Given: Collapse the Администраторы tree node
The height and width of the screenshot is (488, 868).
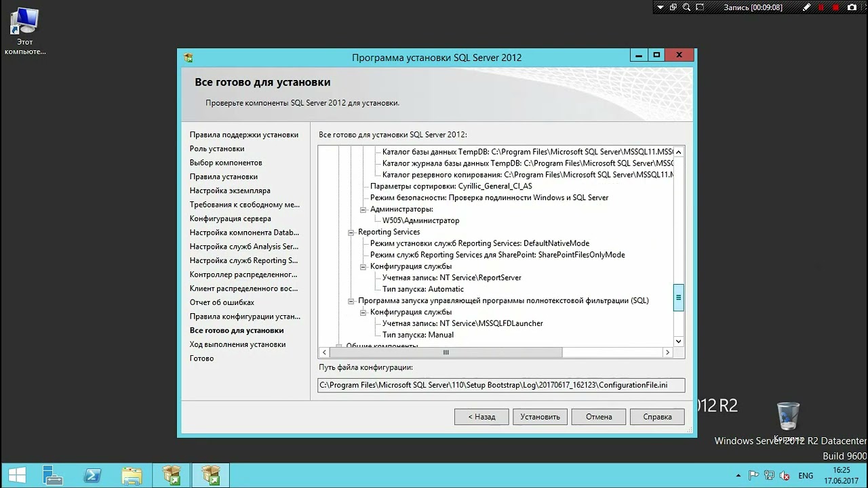Looking at the screenshot, I should 363,209.
